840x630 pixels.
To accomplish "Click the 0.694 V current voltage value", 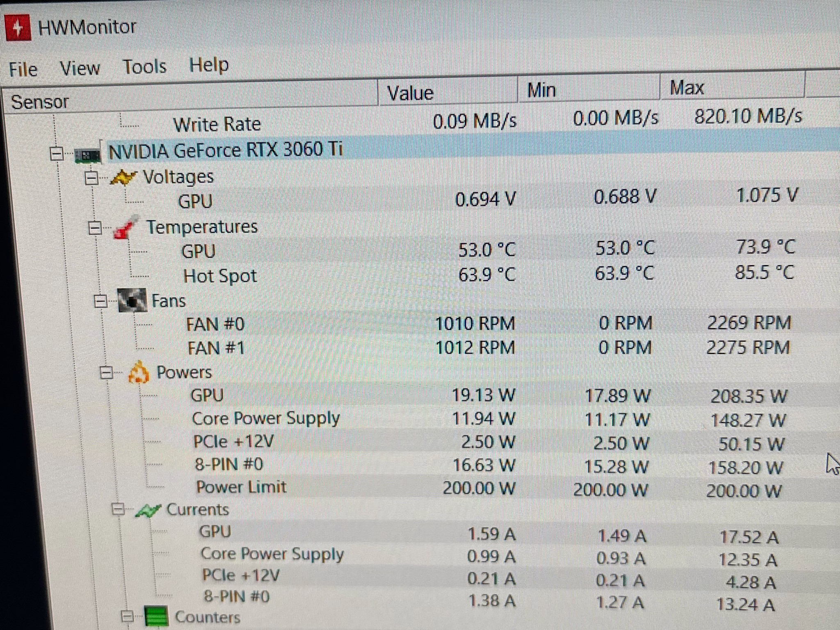I will coord(486,199).
